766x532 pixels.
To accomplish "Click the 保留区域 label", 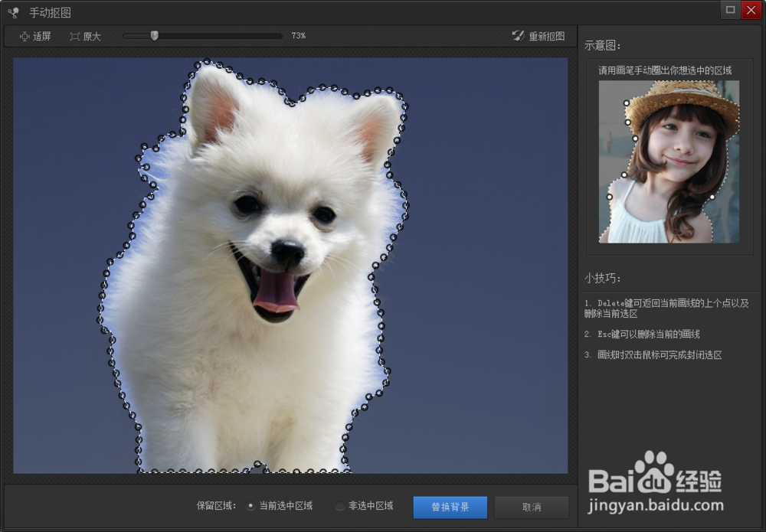I will 217,506.
